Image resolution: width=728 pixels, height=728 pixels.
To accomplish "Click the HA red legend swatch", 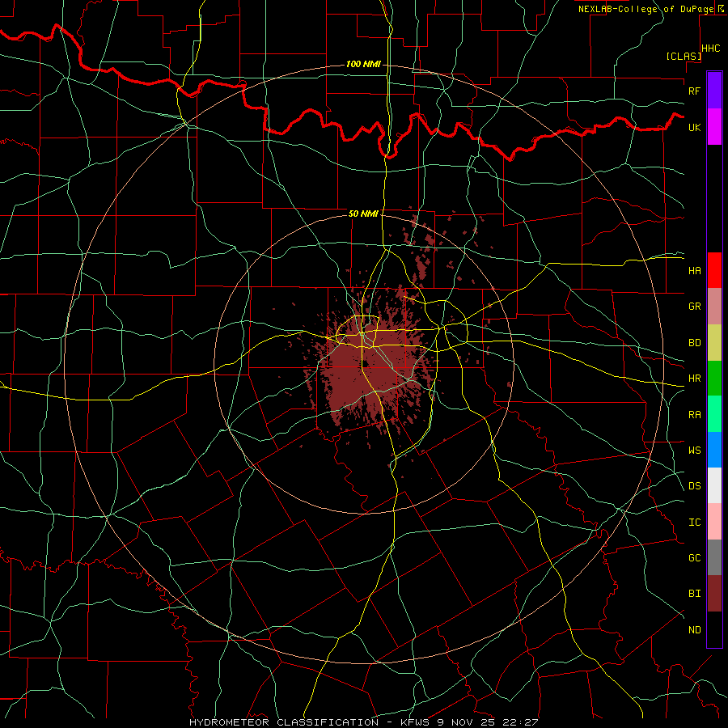I will pos(714,270).
